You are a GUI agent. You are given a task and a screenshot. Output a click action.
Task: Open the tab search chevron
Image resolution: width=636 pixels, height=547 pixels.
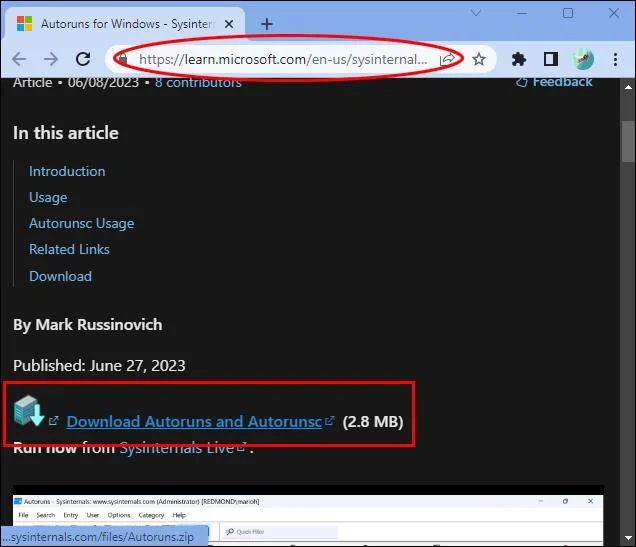(476, 13)
